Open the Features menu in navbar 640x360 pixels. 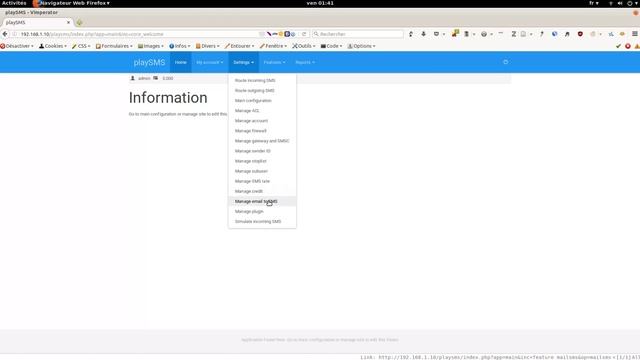[x=274, y=62]
